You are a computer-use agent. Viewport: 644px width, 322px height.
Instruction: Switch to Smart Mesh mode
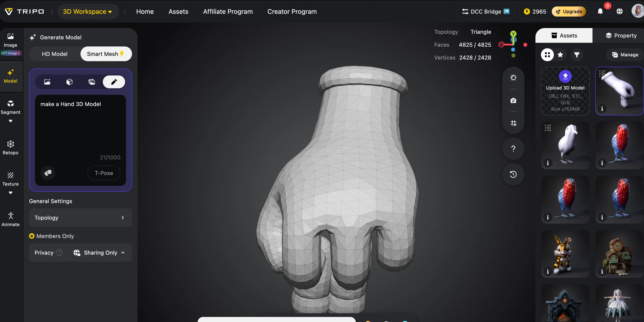point(106,54)
